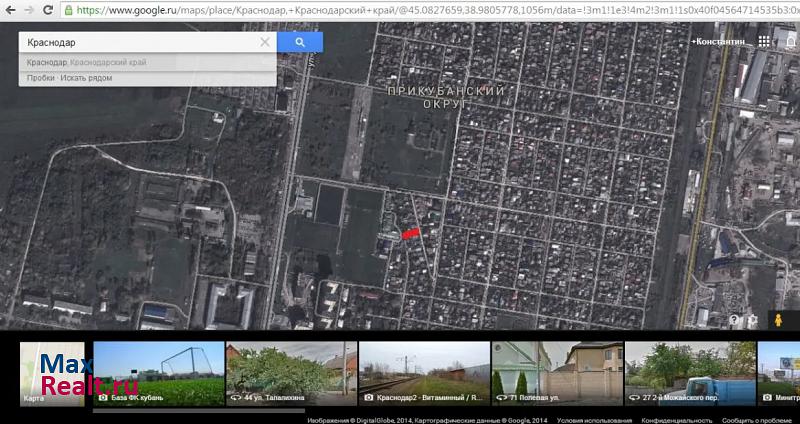Open the notifications bell
Screen dimensions: 800x424
pyautogui.click(x=788, y=42)
